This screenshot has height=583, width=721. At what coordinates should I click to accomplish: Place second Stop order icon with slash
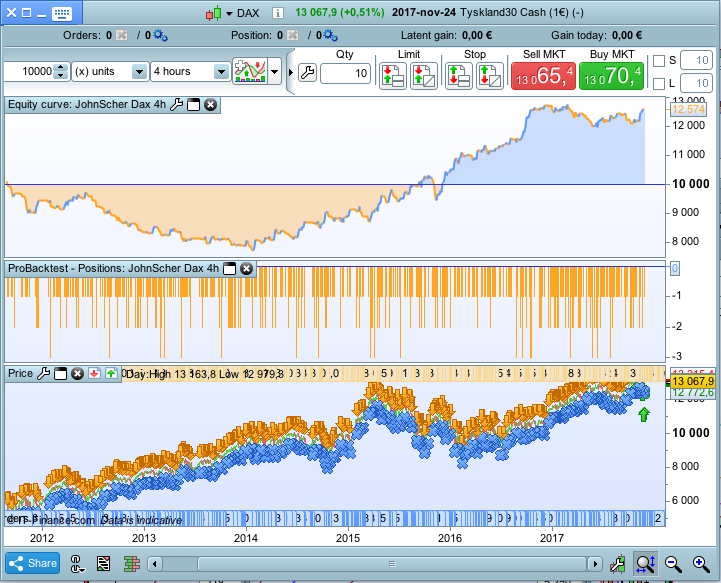tap(490, 76)
